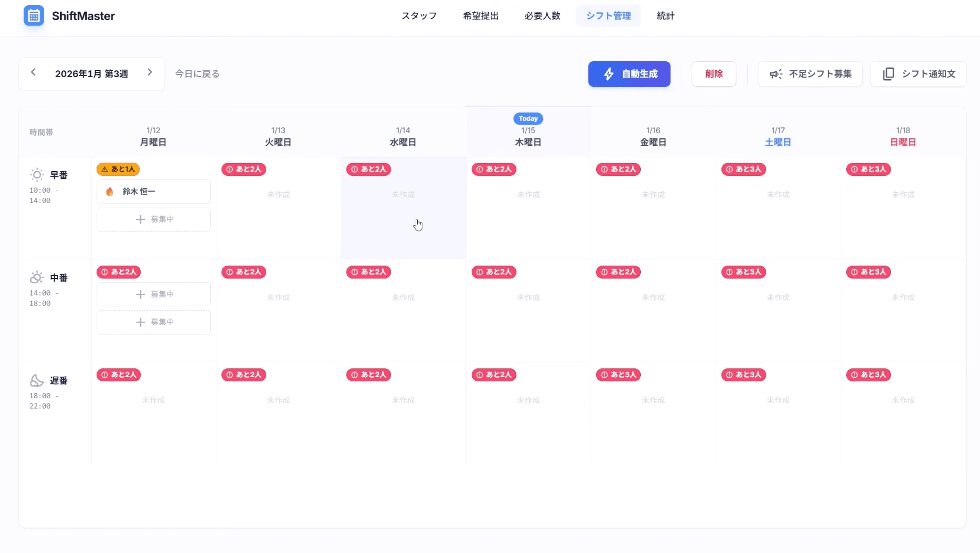Click the flame icon beside 鈴木 恒一
This screenshot has height=553, width=980.
[x=110, y=191]
